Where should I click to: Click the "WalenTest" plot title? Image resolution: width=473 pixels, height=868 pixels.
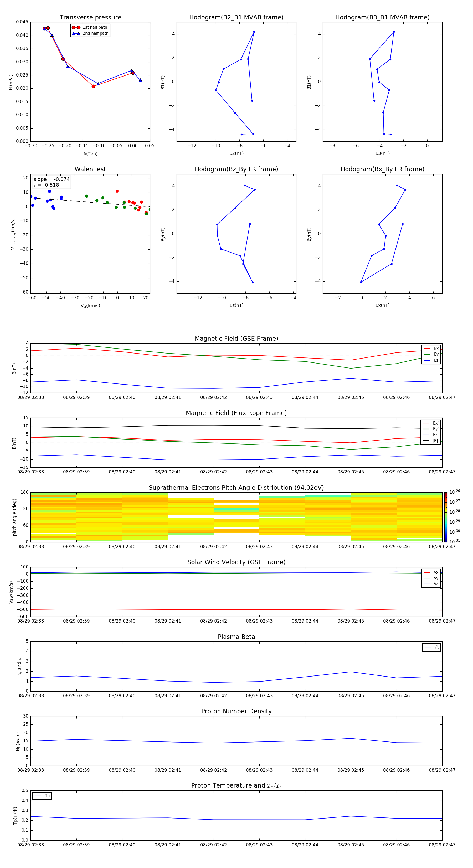click(x=90, y=169)
